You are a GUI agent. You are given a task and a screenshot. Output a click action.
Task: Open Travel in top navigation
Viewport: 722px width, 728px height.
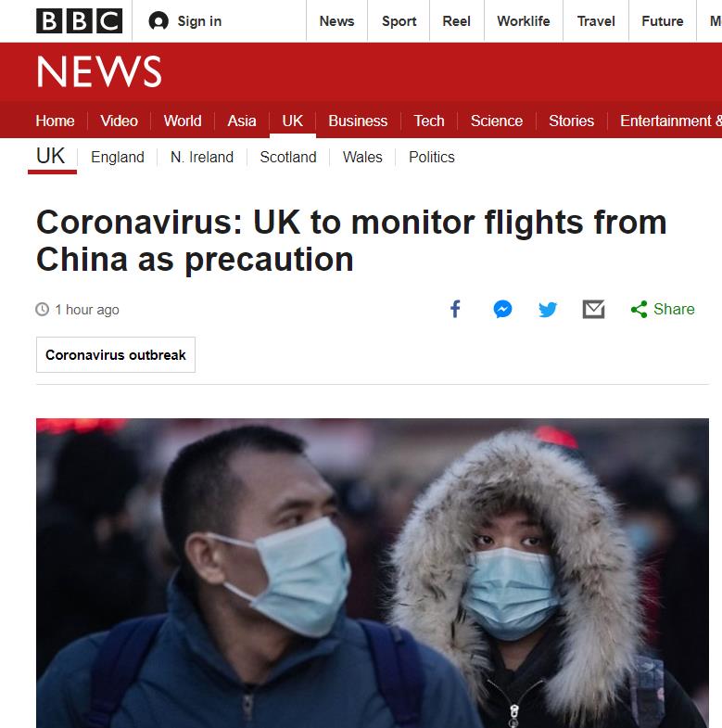596,21
